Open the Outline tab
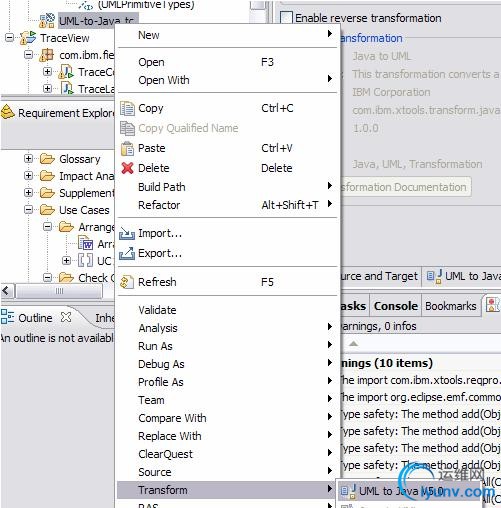 tap(35, 318)
